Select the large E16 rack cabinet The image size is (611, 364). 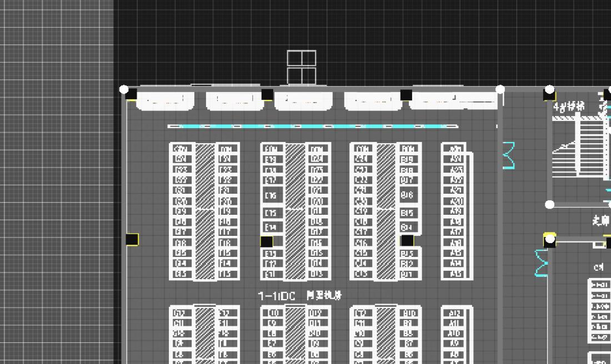click(x=271, y=195)
